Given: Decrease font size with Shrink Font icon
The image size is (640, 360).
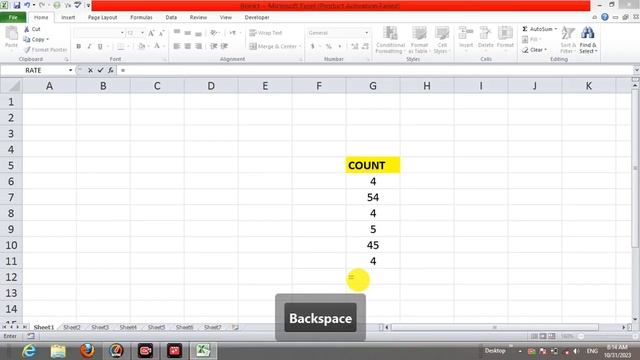Looking at the screenshot, I should click(162, 33).
